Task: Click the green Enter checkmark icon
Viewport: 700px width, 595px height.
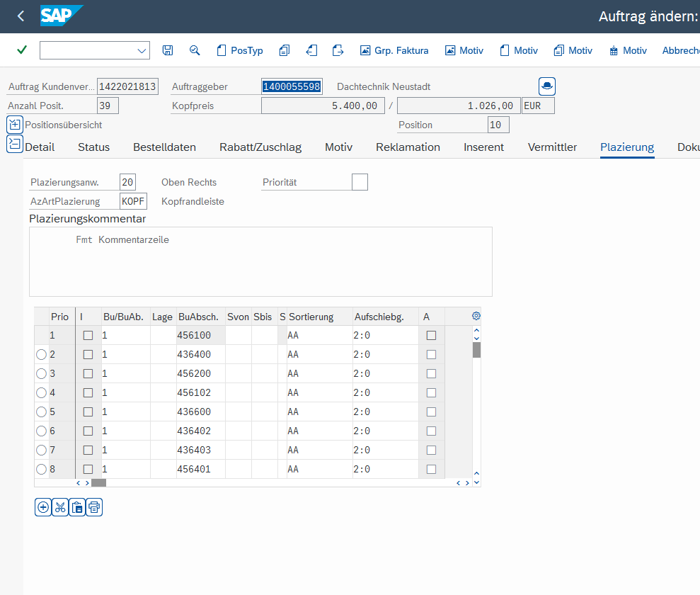Action: pyautogui.click(x=22, y=50)
